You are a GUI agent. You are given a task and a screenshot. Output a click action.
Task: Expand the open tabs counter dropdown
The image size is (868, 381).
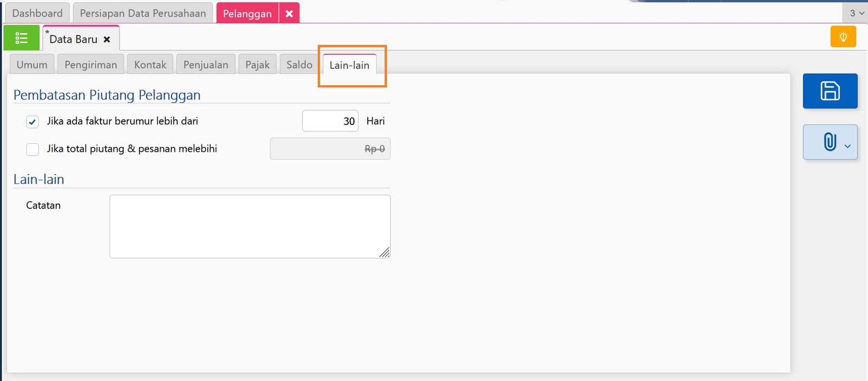click(x=856, y=13)
